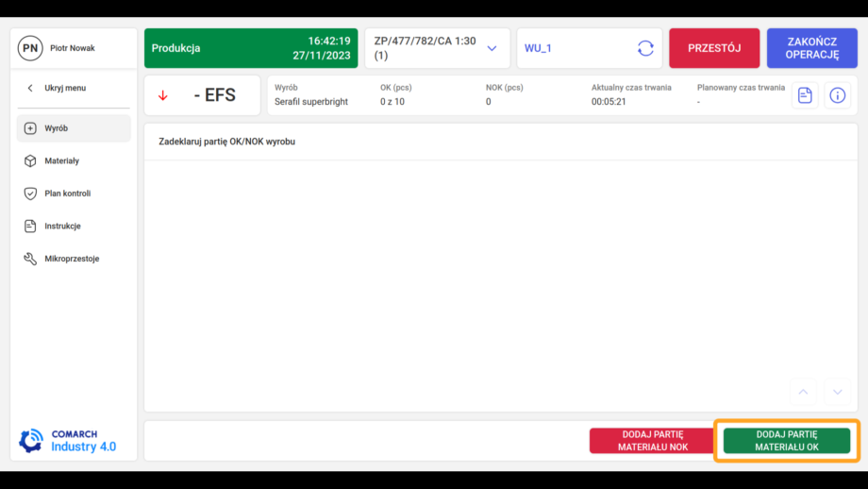Open the info circle icon
This screenshot has height=489, width=868.
(x=838, y=95)
